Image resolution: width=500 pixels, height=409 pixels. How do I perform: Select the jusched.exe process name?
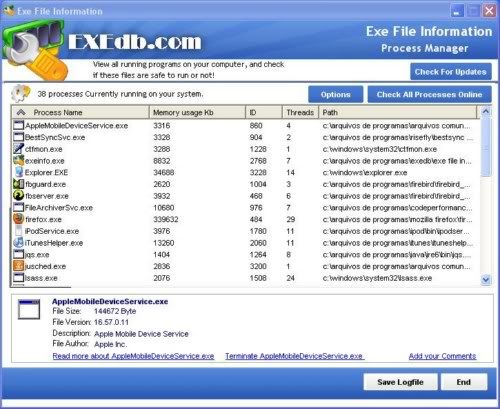click(45, 266)
